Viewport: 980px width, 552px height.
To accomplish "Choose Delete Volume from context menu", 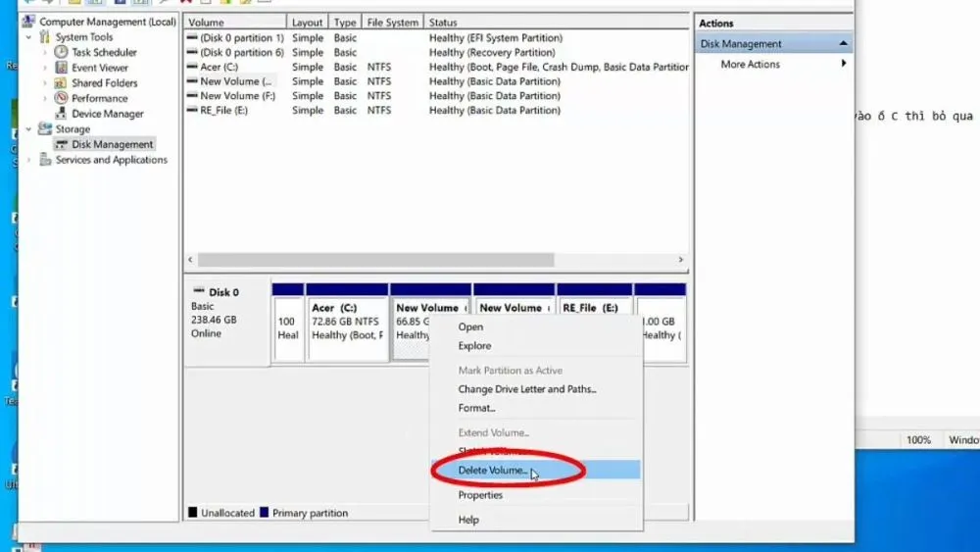I will click(x=493, y=471).
